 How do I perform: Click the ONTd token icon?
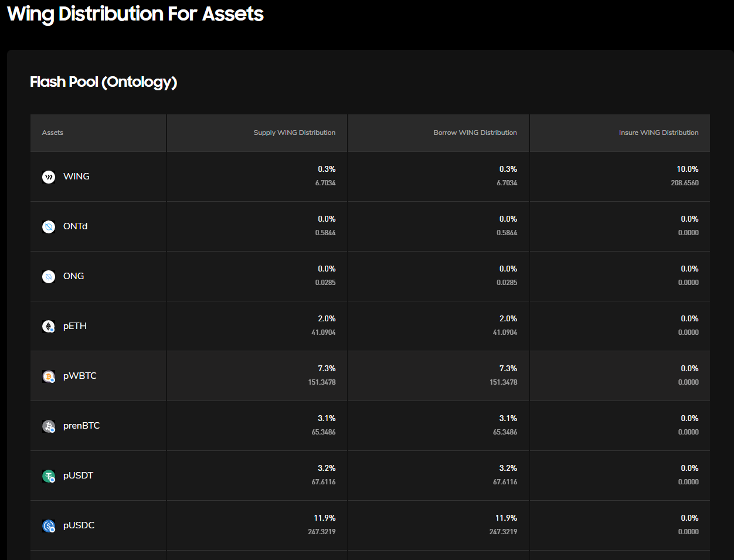(49, 226)
